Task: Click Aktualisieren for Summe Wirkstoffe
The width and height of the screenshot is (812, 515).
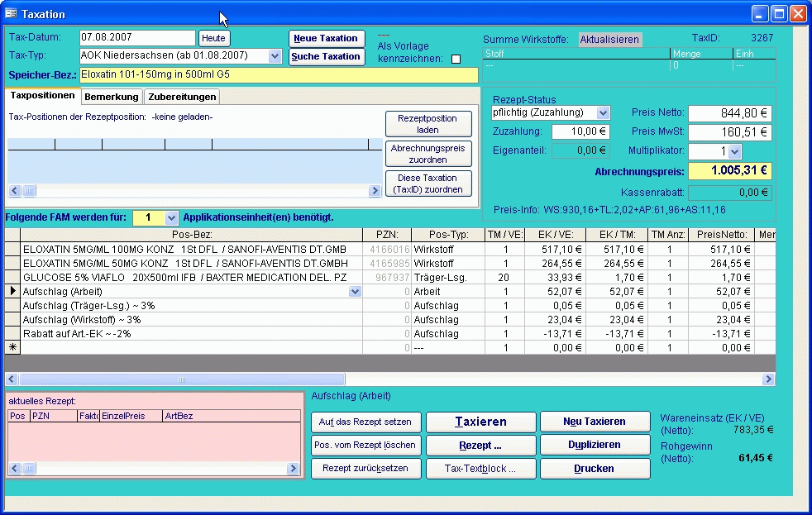Action: click(x=609, y=40)
